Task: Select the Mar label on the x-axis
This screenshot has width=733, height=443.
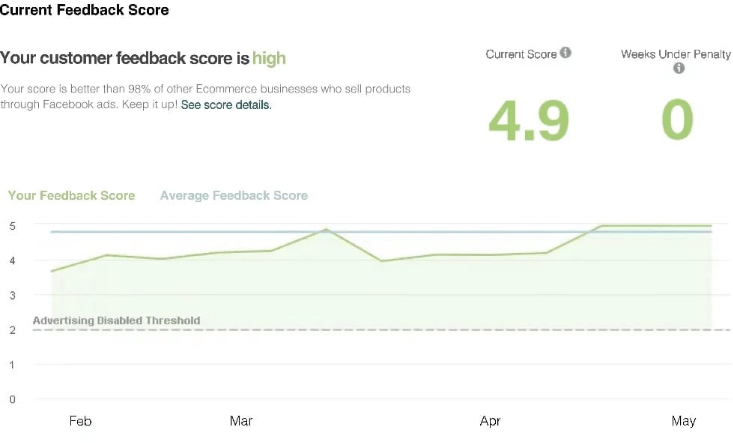Action: click(x=241, y=421)
